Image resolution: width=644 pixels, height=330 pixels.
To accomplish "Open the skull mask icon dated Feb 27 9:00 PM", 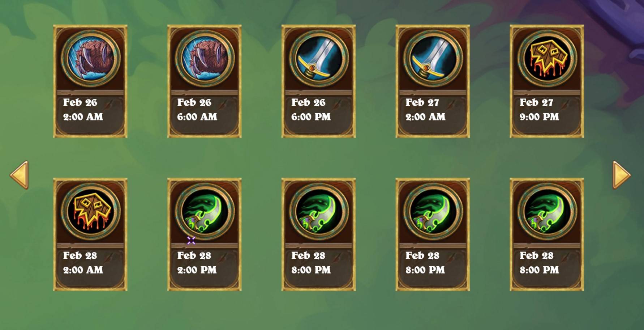I will (x=547, y=58).
